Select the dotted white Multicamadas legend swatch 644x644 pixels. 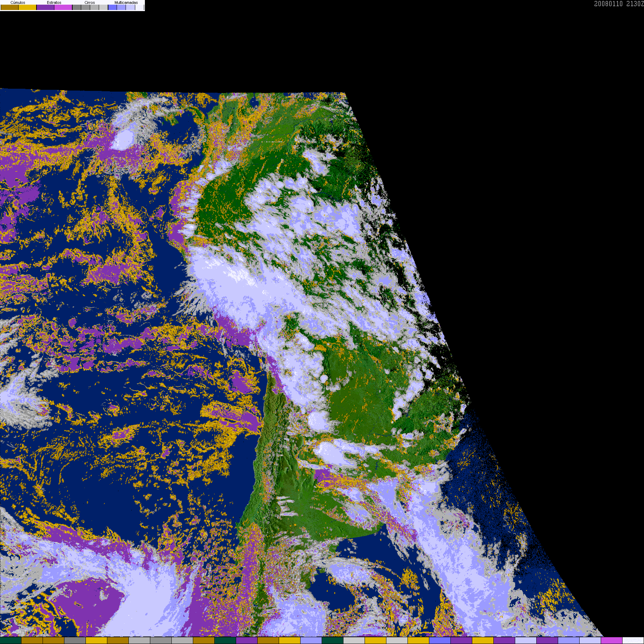point(139,7)
